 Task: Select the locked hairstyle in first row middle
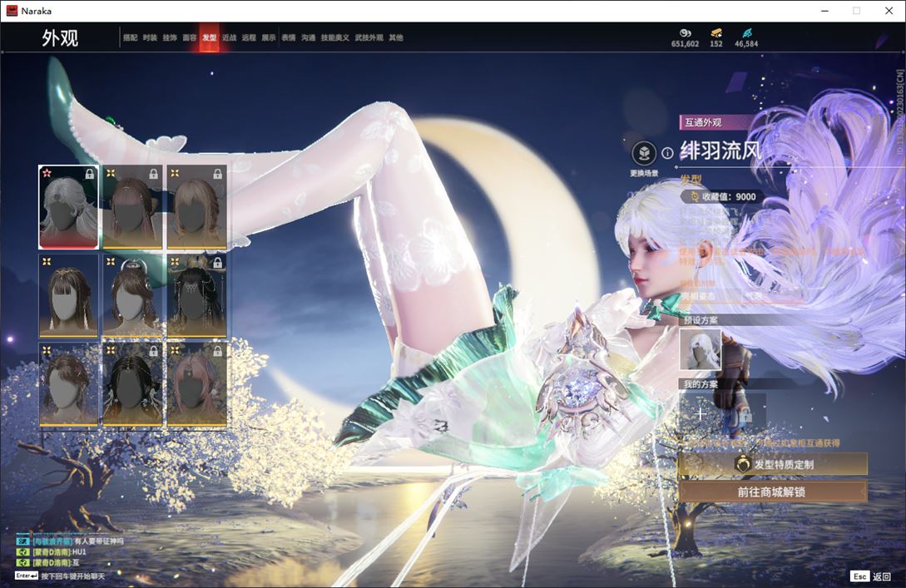pos(132,207)
